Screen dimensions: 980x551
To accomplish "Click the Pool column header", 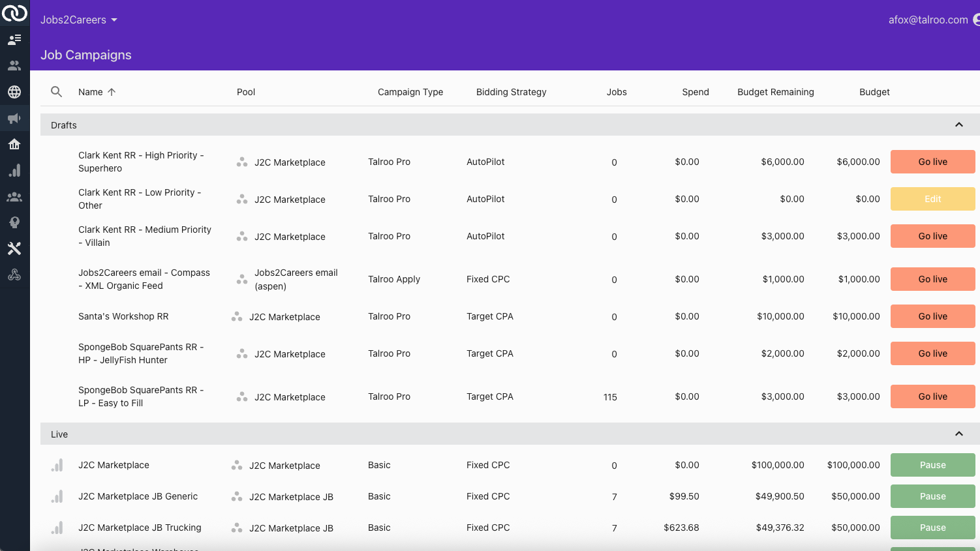I will [246, 92].
